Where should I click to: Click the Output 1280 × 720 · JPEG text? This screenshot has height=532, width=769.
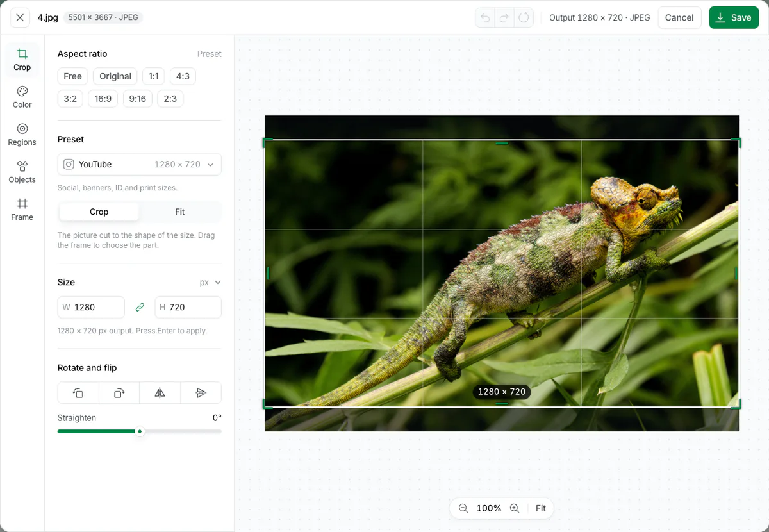click(x=600, y=18)
